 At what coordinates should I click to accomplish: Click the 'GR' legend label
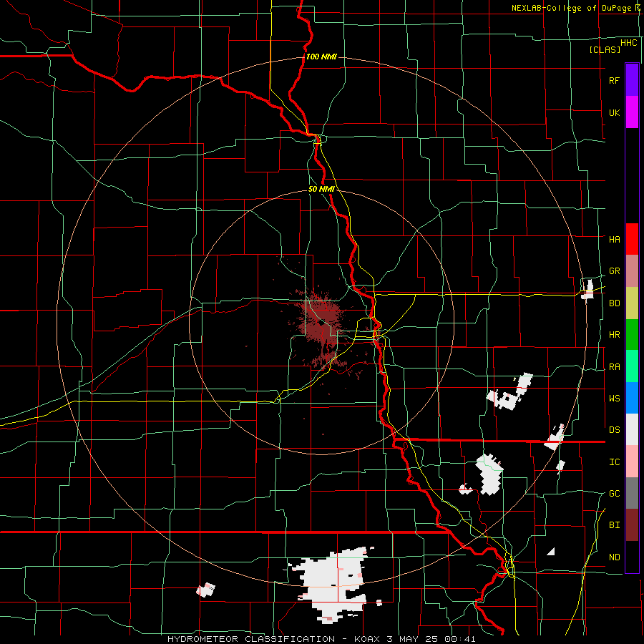(x=614, y=271)
